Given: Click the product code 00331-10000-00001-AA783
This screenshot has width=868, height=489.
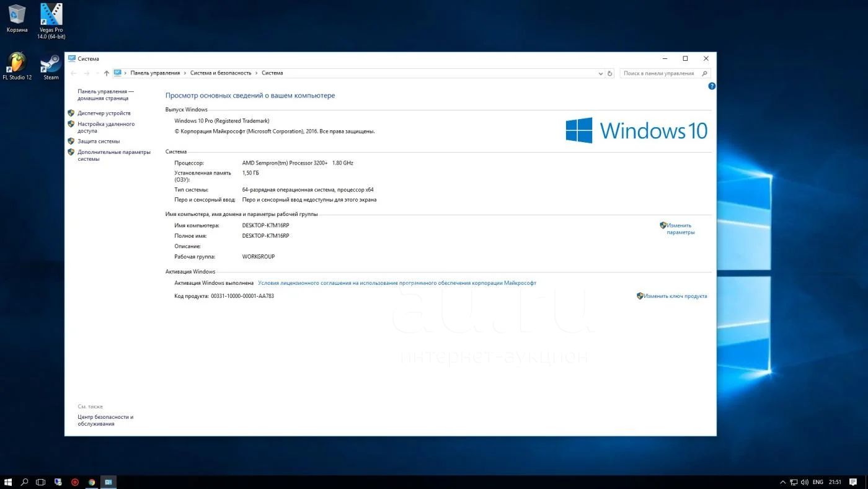Looking at the screenshot, I should pos(242,296).
